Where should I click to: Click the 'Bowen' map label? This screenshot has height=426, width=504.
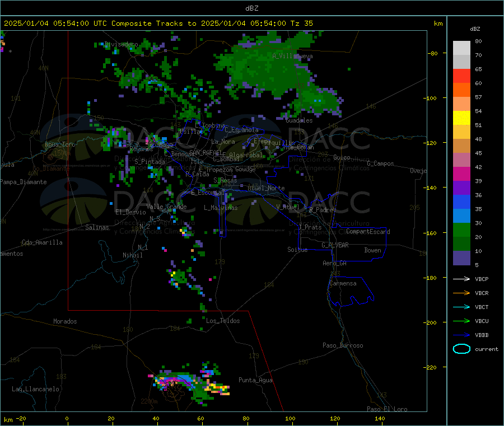[x=372, y=250]
